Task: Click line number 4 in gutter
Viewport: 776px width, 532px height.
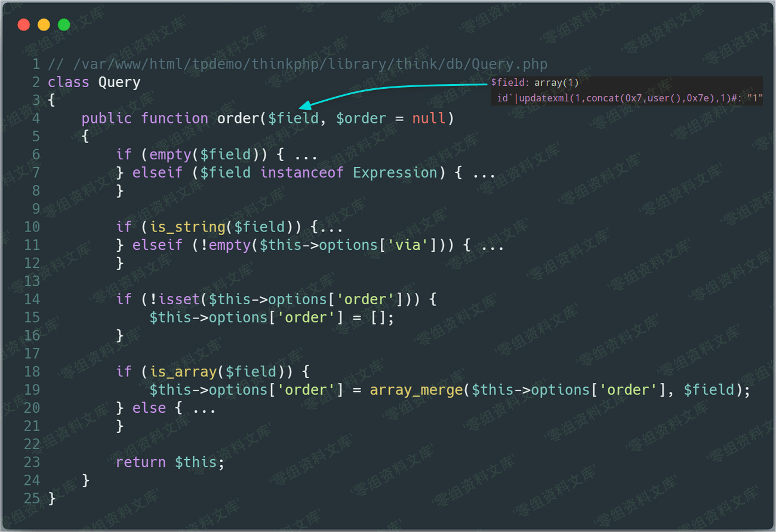Action: coord(36,118)
